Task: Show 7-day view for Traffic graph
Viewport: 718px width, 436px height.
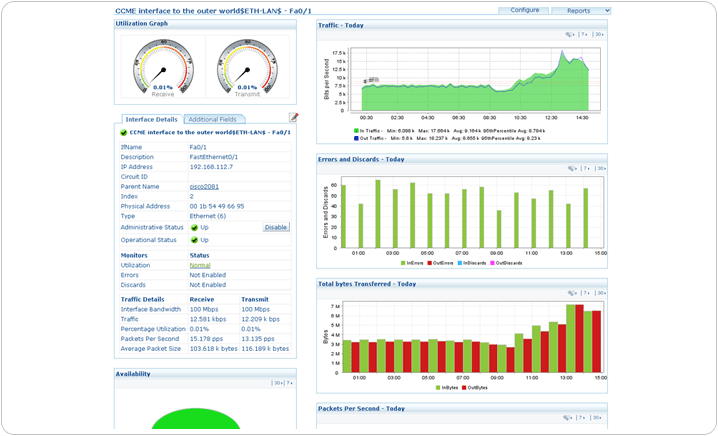Action: tap(585, 34)
